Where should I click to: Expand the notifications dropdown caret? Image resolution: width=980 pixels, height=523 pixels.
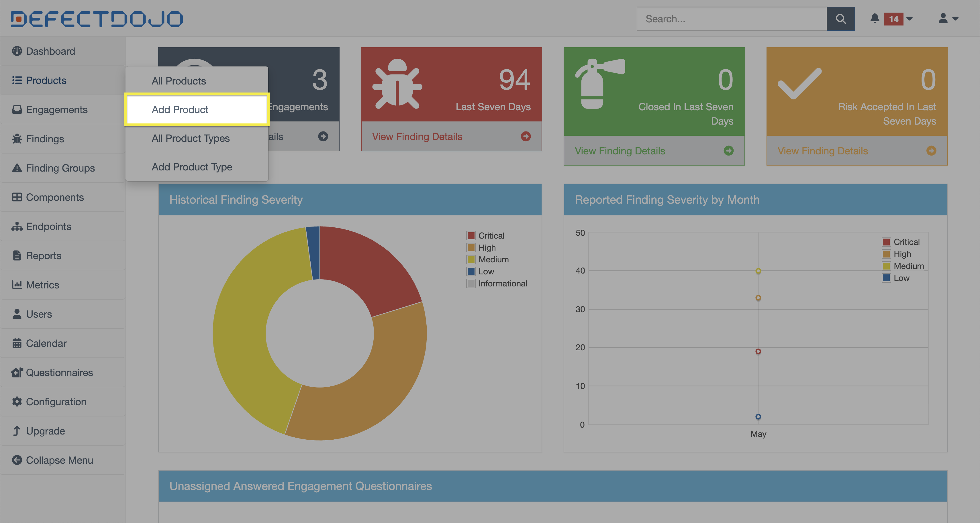point(910,19)
